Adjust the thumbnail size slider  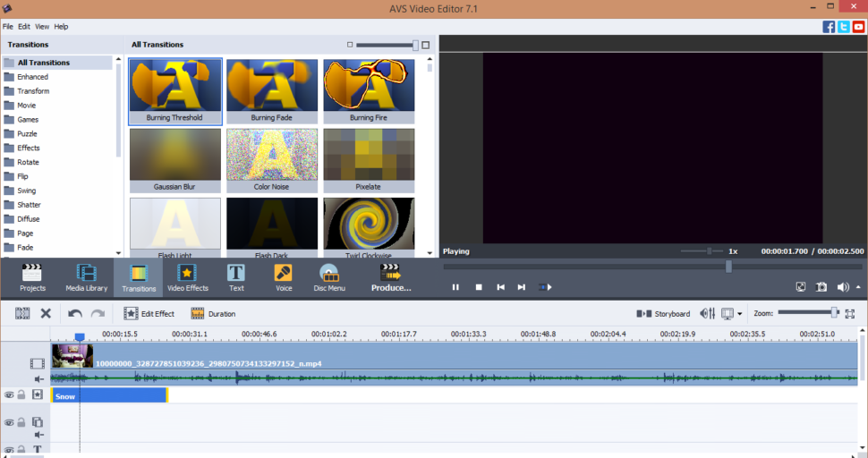(387, 45)
